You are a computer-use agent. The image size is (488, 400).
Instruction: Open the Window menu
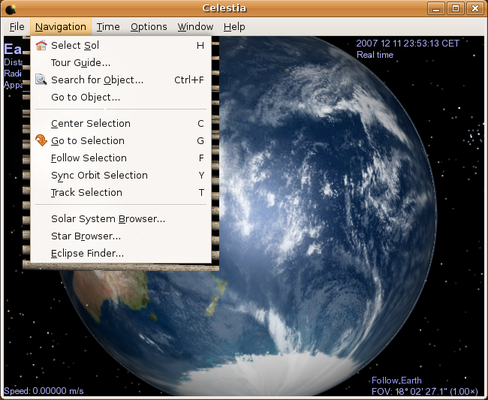click(195, 27)
